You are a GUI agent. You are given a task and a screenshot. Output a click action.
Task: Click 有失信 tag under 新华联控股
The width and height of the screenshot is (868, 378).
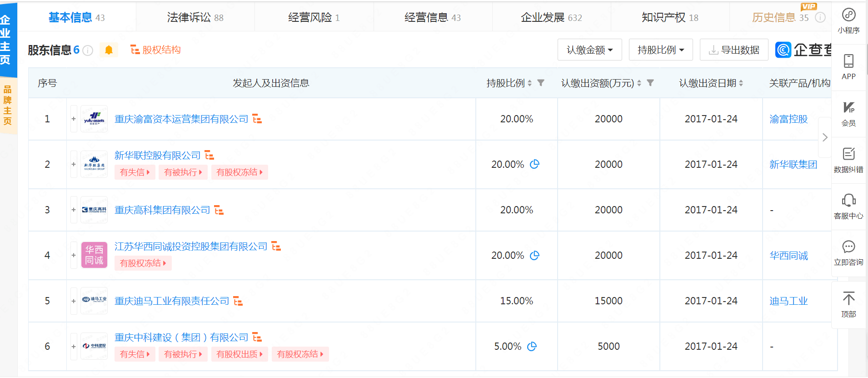pyautogui.click(x=135, y=172)
